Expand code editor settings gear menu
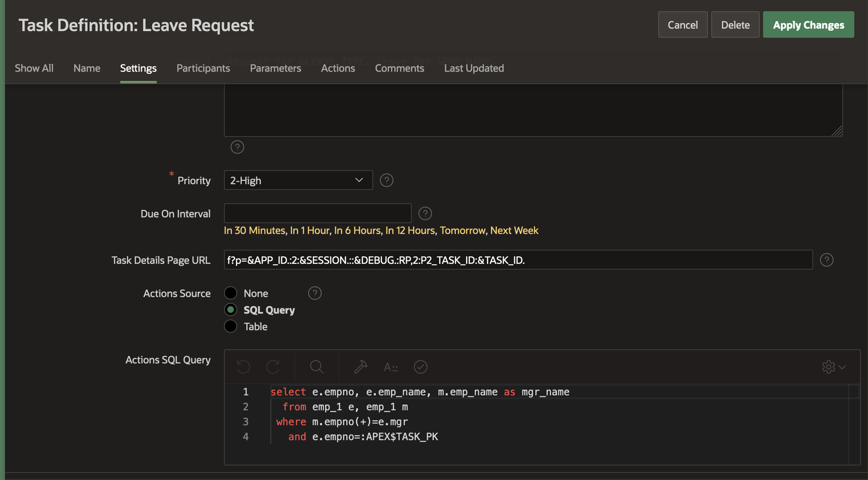The width and height of the screenshot is (868, 480). (x=834, y=367)
